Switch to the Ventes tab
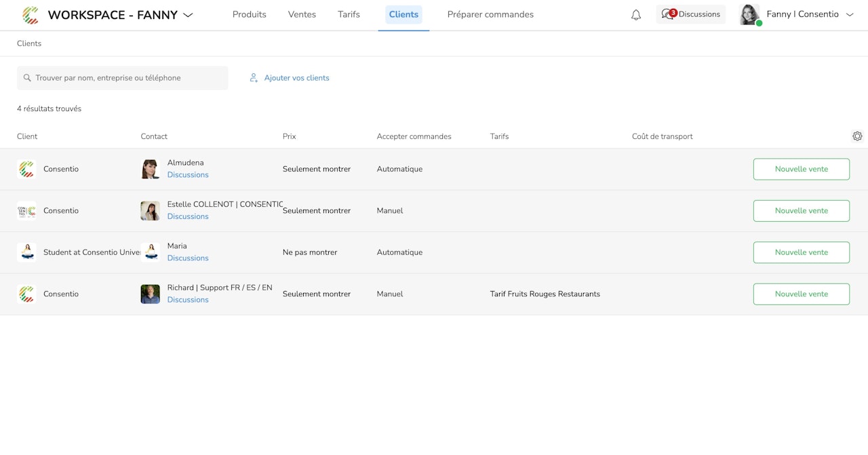The image size is (868, 455). (302, 14)
